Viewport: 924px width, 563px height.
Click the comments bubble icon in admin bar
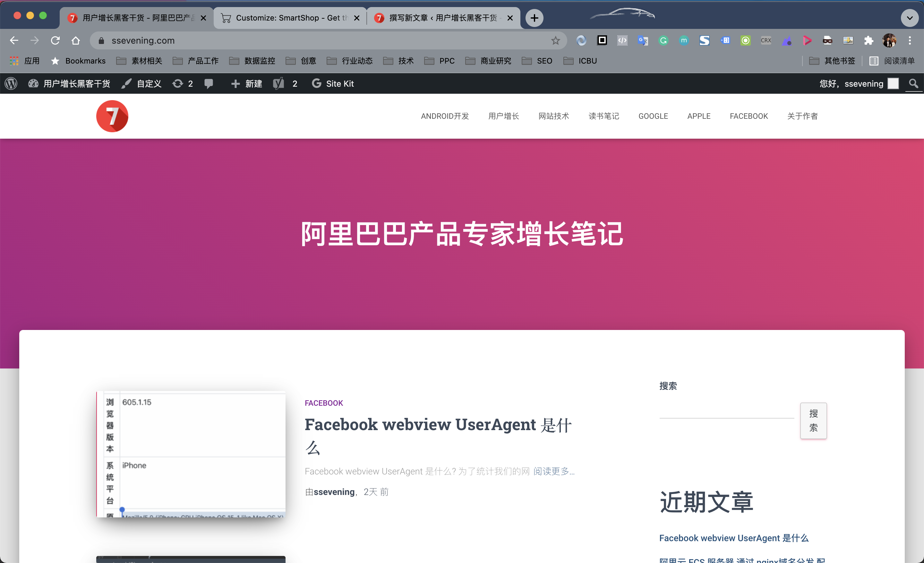[209, 83]
